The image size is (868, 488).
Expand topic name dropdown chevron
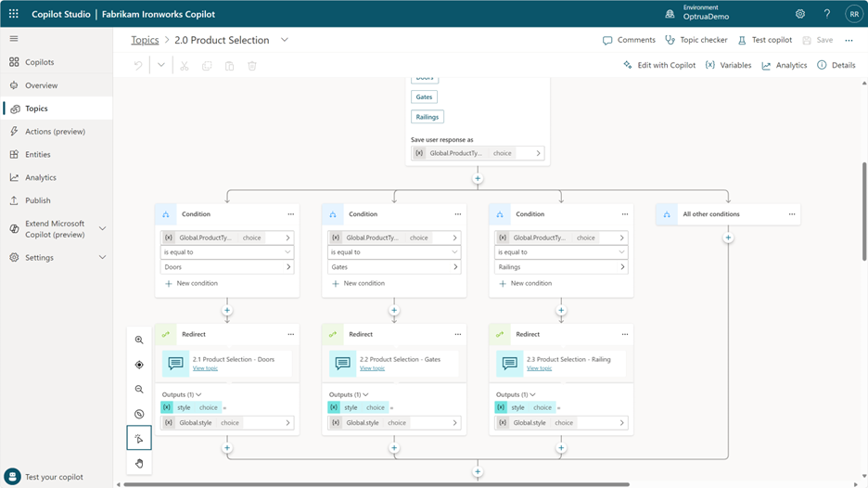284,40
